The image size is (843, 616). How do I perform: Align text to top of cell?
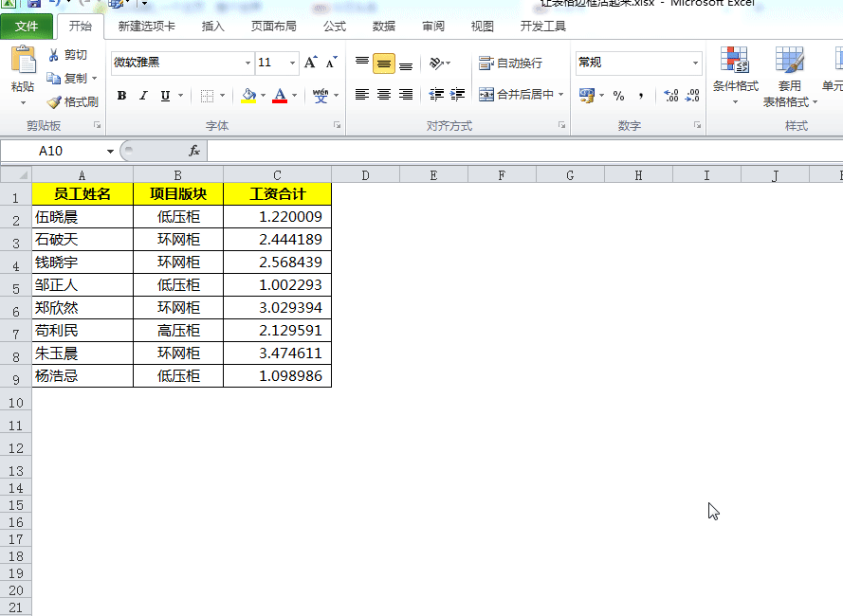click(362, 63)
